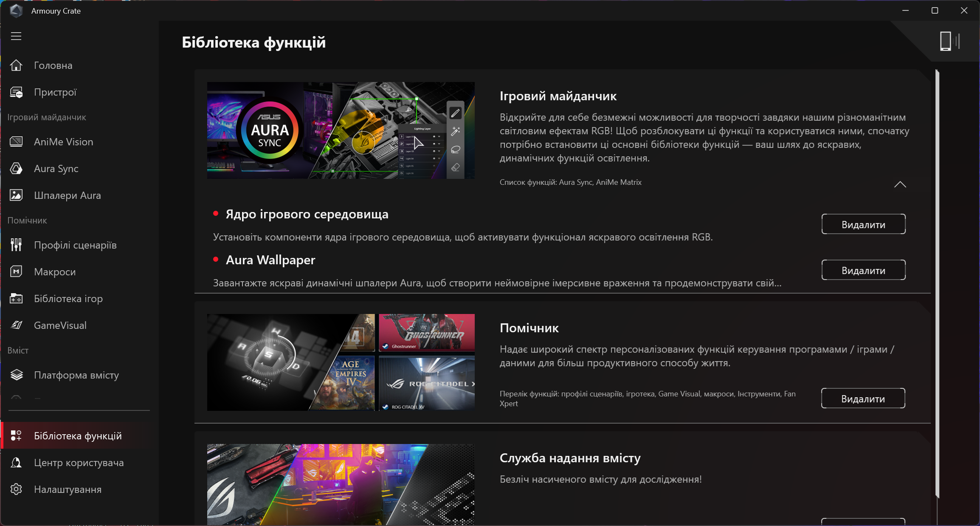Viewport: 980px width, 526px height.
Task: Click Видалити for Ядро ігрового середовища
Action: tap(863, 224)
